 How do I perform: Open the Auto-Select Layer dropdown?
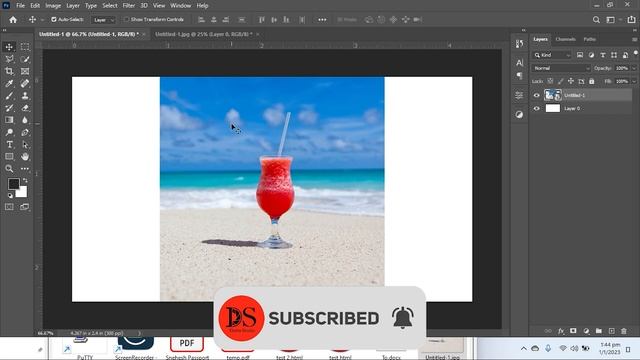[x=104, y=20]
